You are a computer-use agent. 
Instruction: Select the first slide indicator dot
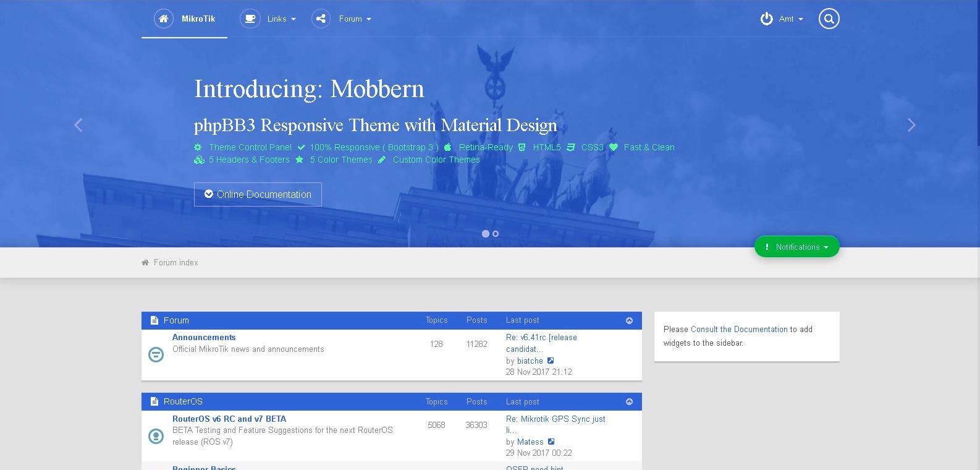click(486, 234)
